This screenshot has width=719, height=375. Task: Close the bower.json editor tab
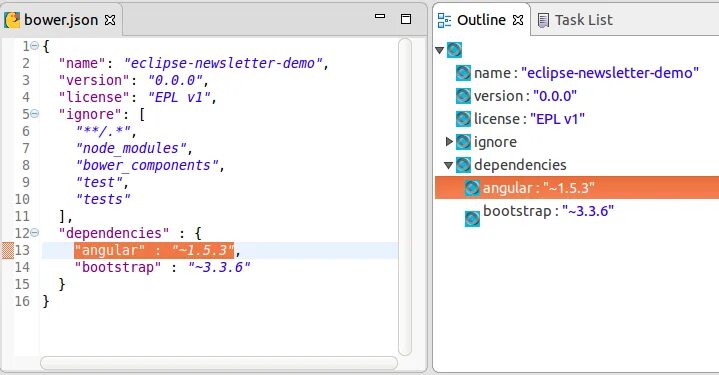[x=110, y=20]
